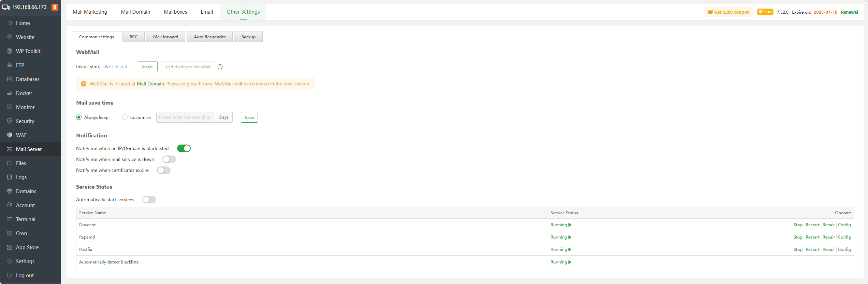This screenshot has height=284, width=868.
Task: Repair the Postfix service
Action: (x=829, y=249)
